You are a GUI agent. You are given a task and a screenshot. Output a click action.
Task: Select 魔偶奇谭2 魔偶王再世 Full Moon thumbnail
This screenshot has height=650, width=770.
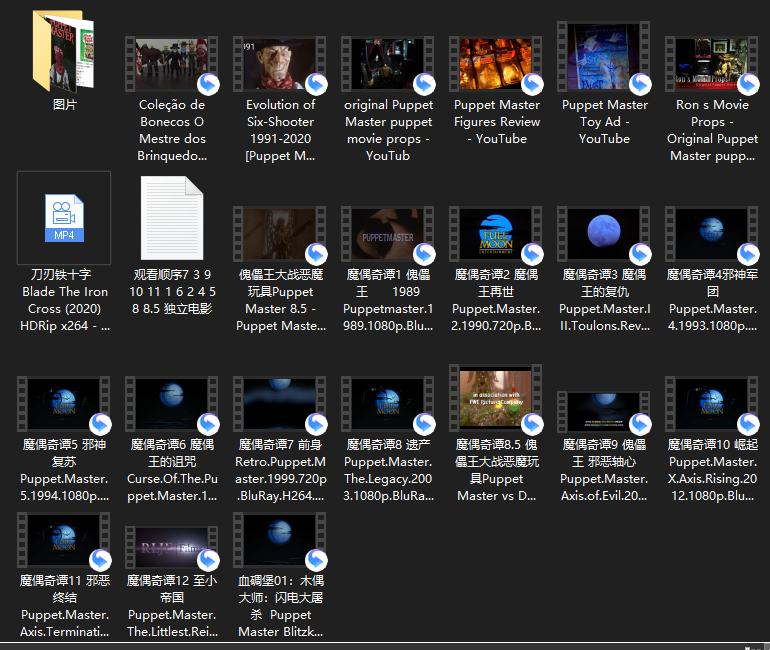(x=495, y=234)
